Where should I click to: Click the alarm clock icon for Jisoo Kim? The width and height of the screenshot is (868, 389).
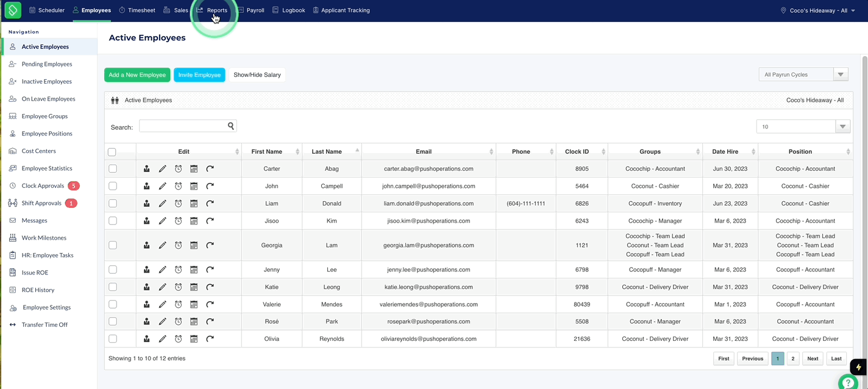[x=179, y=221]
